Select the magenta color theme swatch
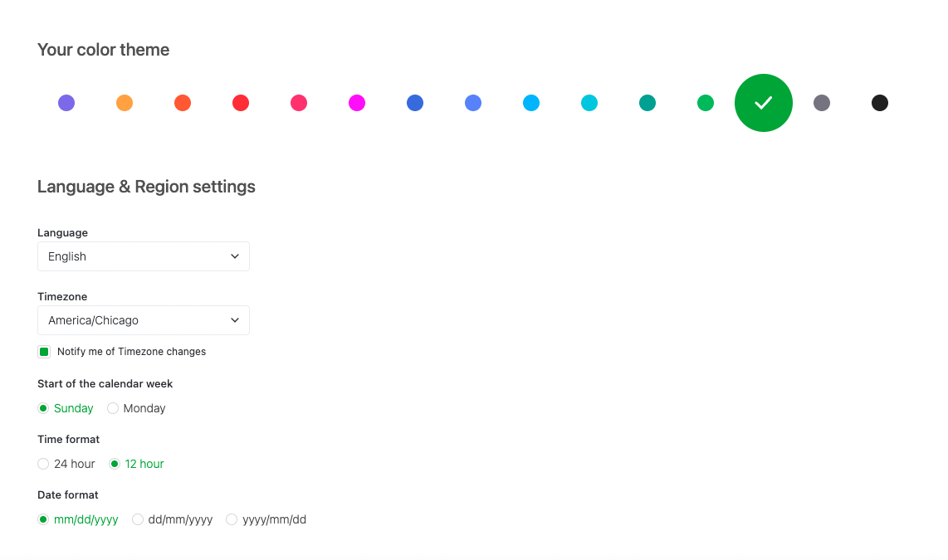 point(357,103)
